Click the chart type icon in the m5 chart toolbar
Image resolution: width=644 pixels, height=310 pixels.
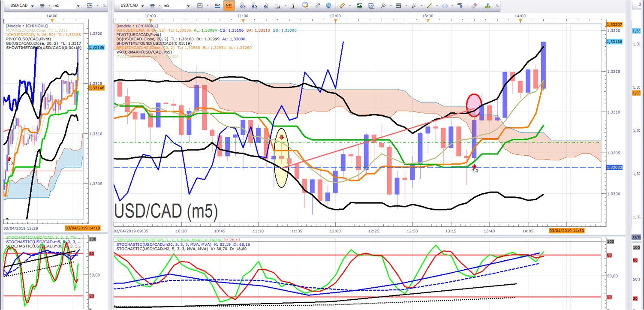pos(200,6)
